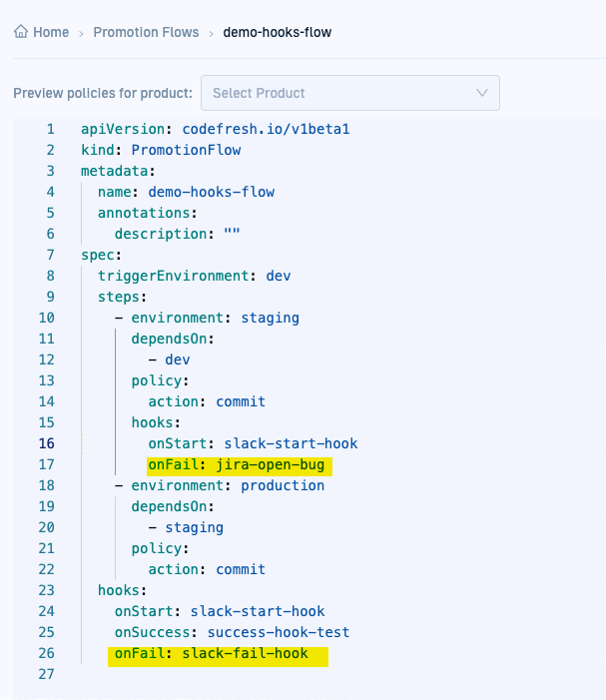The image size is (606, 700).
Task: Click the environment: staging step line
Action: click(215, 318)
